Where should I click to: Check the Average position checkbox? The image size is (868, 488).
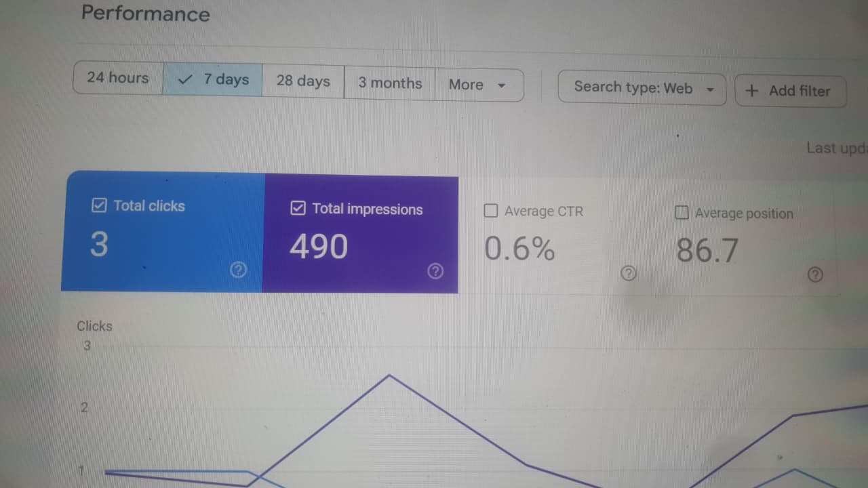coord(682,213)
